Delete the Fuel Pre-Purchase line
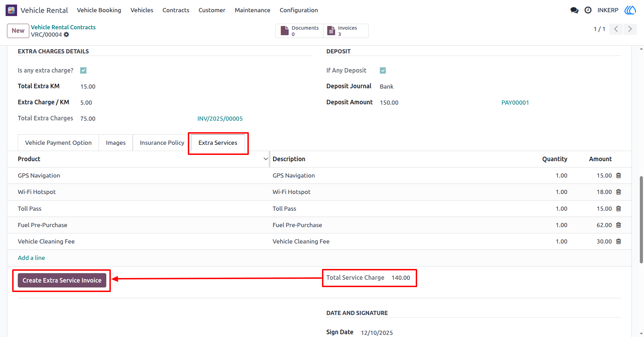Image resolution: width=644 pixels, height=337 pixels. 619,225
